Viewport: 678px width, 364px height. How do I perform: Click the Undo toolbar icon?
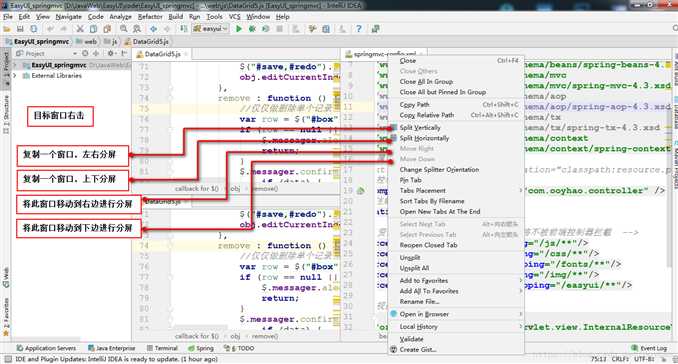click(x=51, y=29)
